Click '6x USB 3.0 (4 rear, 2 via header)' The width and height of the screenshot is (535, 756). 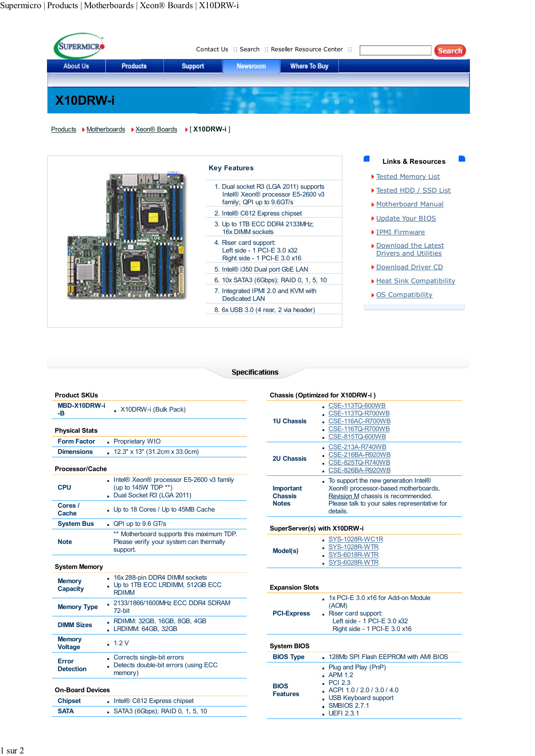(x=268, y=310)
